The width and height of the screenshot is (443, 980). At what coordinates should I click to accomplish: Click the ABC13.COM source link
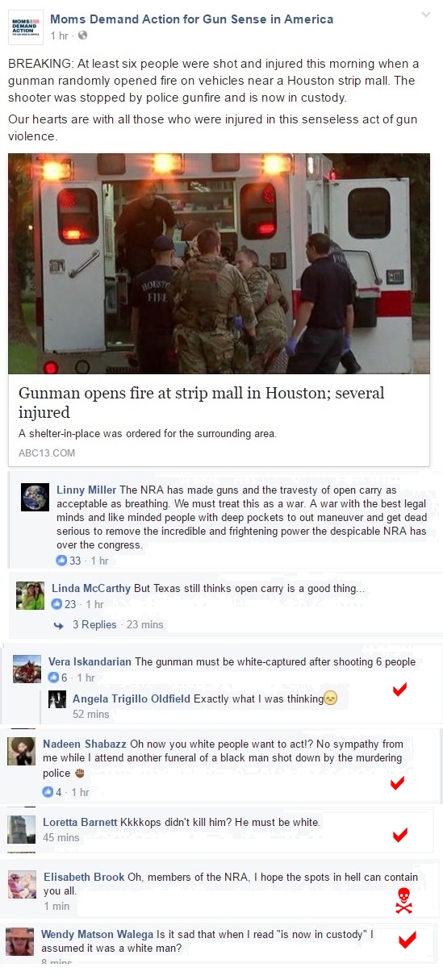(47, 452)
